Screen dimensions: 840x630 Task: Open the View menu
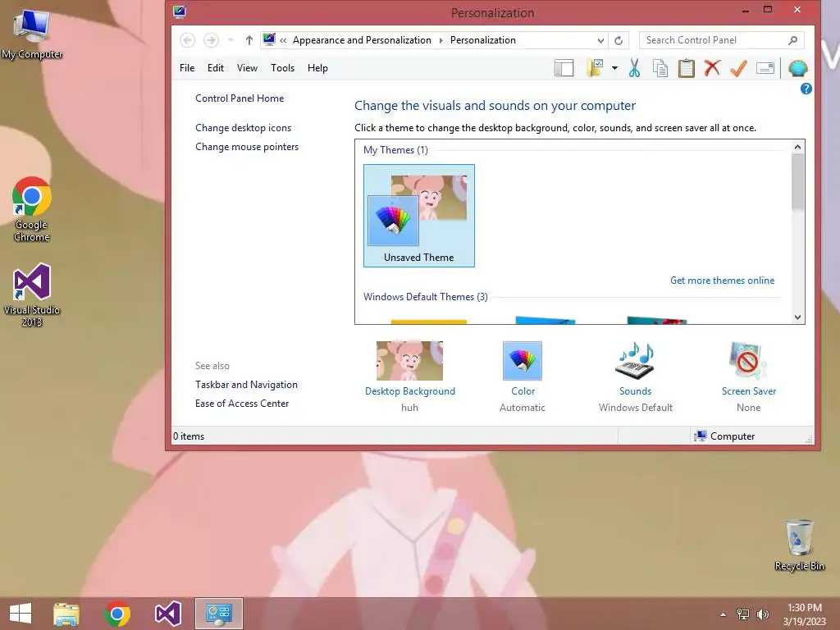point(247,68)
